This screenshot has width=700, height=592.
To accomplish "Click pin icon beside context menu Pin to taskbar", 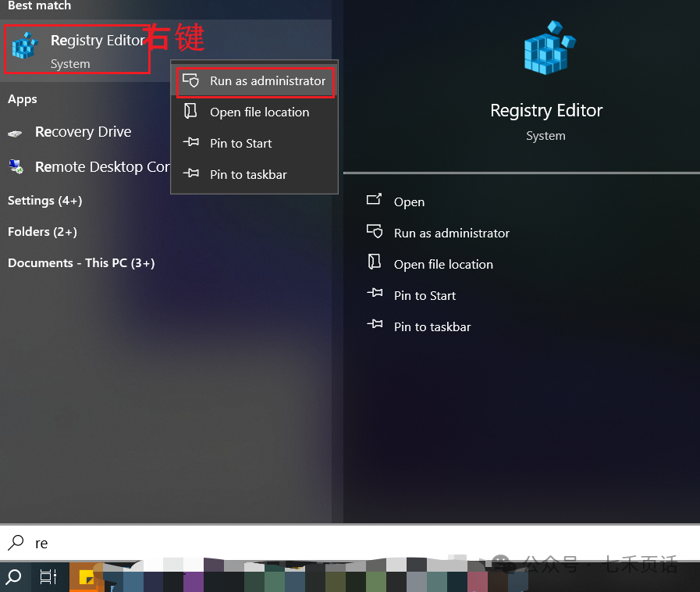I will (191, 173).
